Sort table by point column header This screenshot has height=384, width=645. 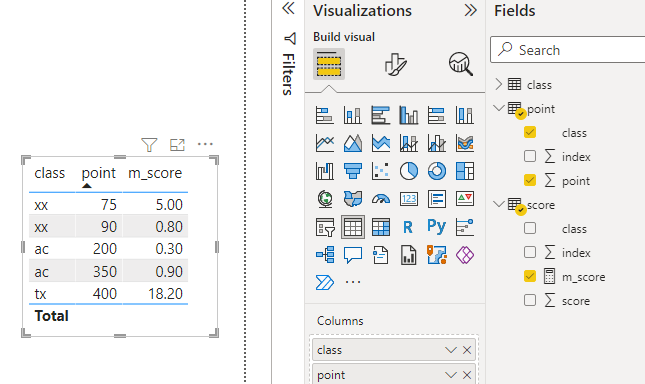pyautogui.click(x=99, y=173)
